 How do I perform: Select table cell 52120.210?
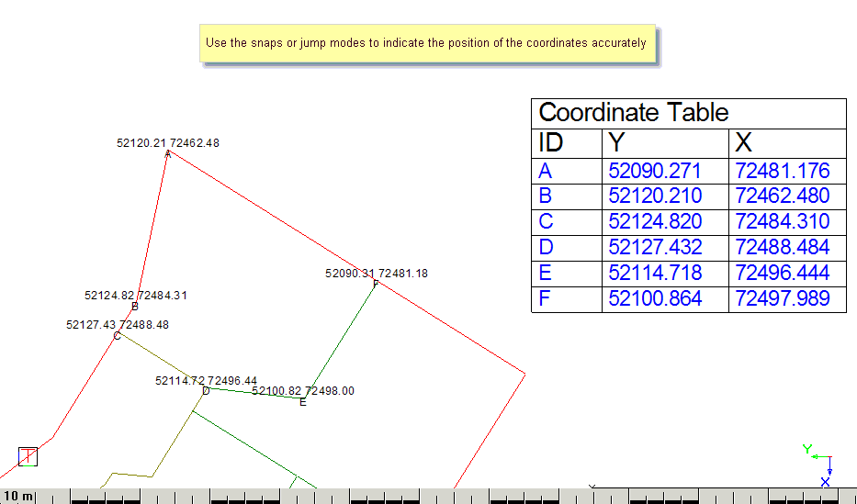[665, 196]
